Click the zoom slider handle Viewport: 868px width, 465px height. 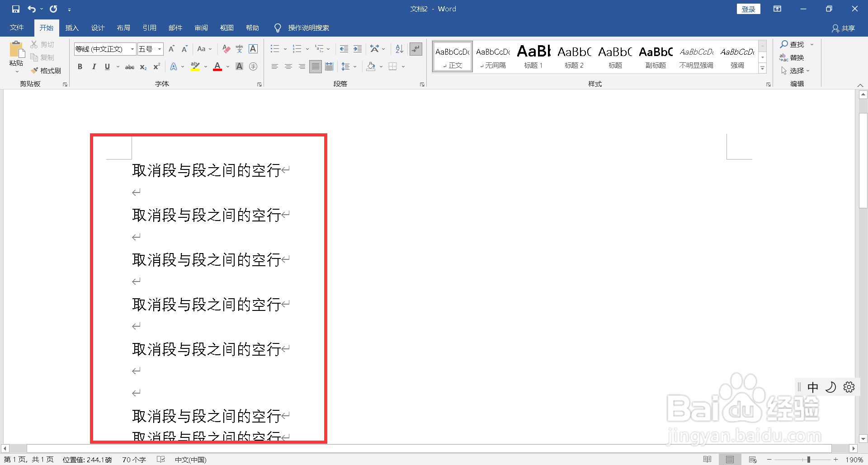tap(809, 460)
